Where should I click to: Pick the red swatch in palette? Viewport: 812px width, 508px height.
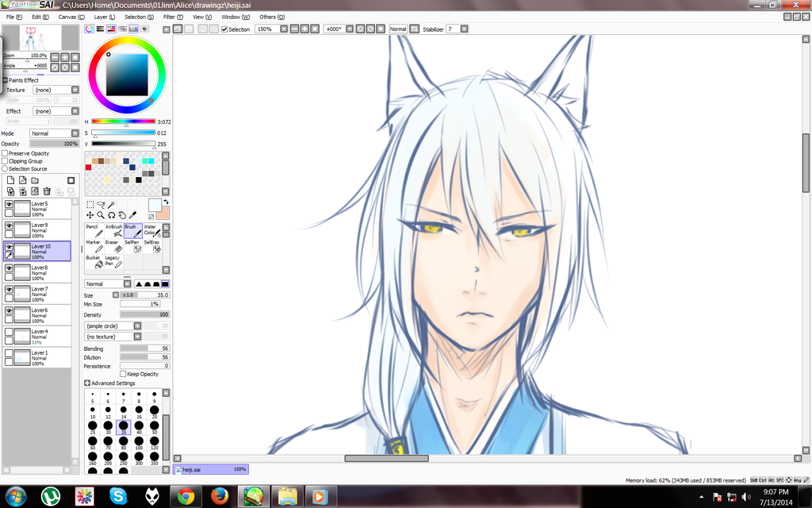coord(89,167)
